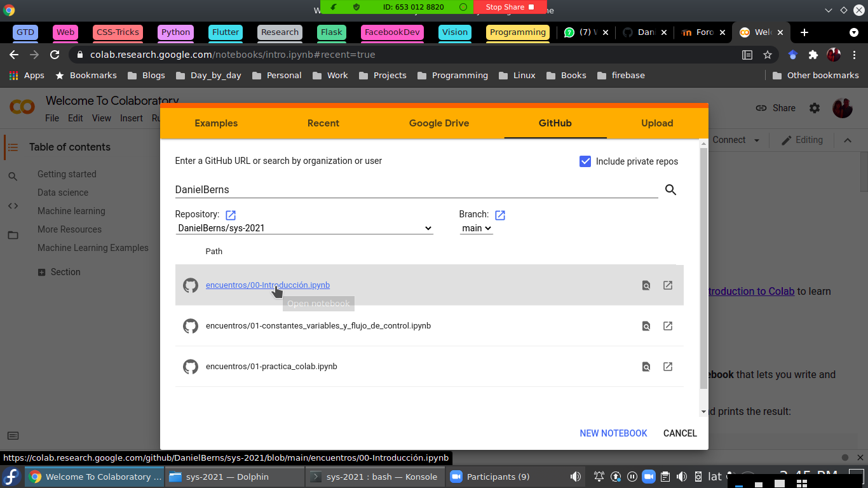
Task: Select the GitHub tab
Action: pos(555,123)
